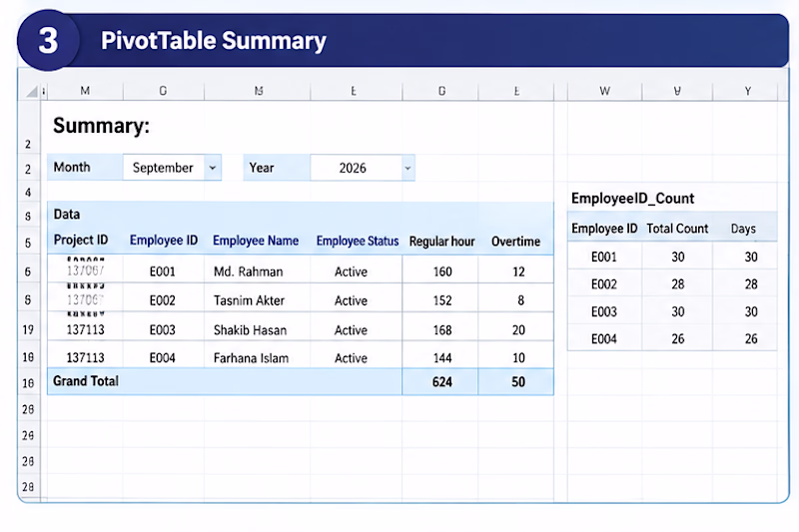The width and height of the screenshot is (799, 532).
Task: Open the Month dropdown arrow
Action: point(213,168)
